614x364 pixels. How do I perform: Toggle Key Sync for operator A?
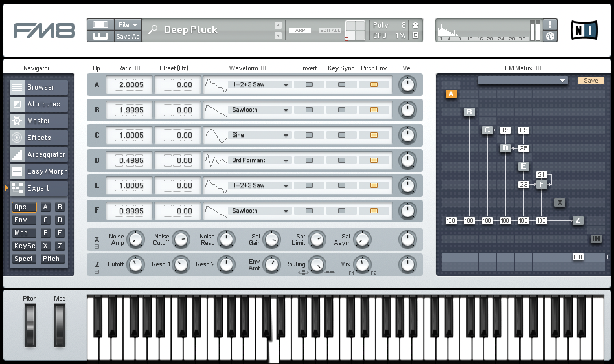click(x=342, y=84)
